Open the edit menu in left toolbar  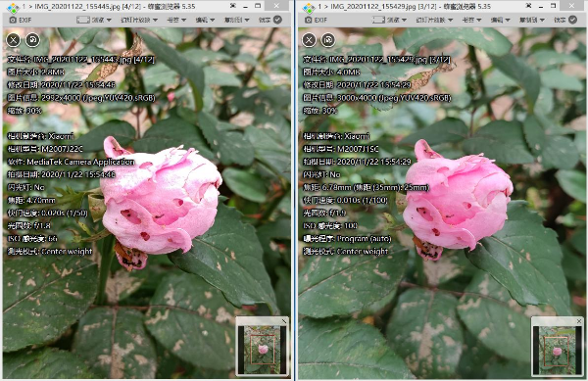point(205,20)
